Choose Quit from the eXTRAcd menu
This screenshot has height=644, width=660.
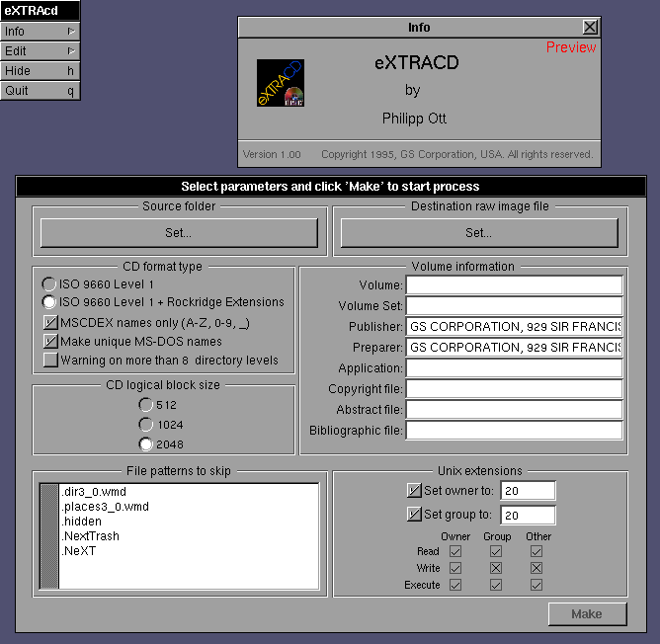tap(40, 91)
